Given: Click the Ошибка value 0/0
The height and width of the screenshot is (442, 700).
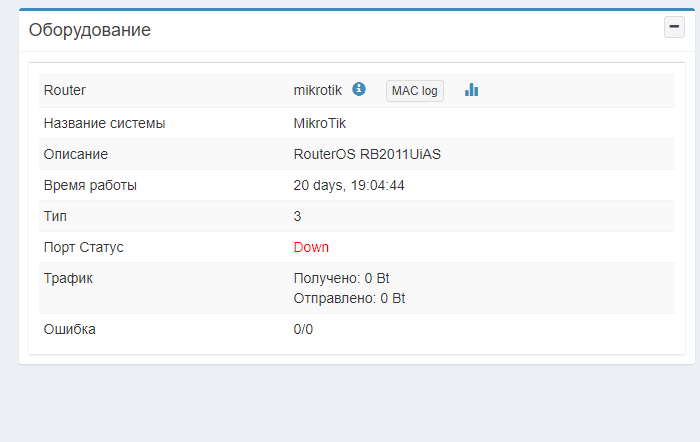Looking at the screenshot, I should 303,329.
